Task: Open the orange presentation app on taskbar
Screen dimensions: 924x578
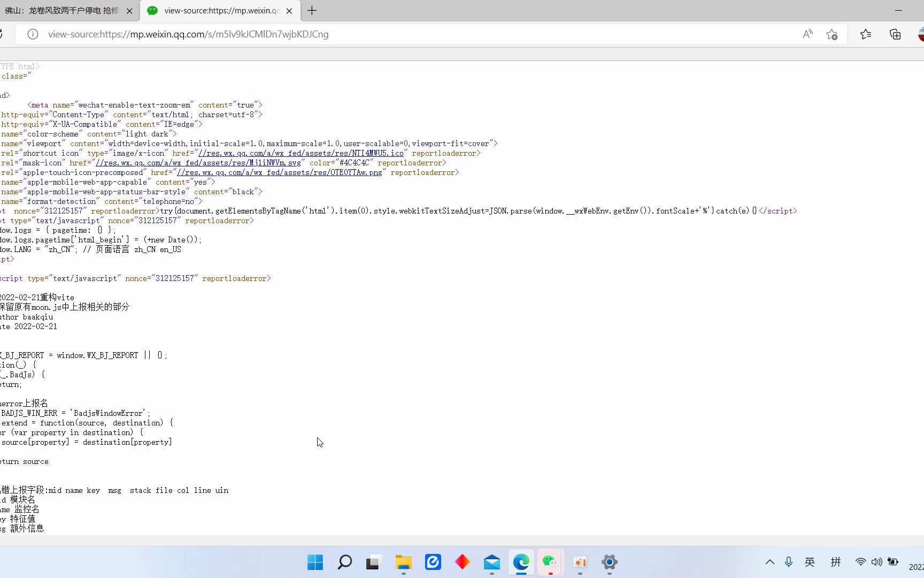Action: 580,562
